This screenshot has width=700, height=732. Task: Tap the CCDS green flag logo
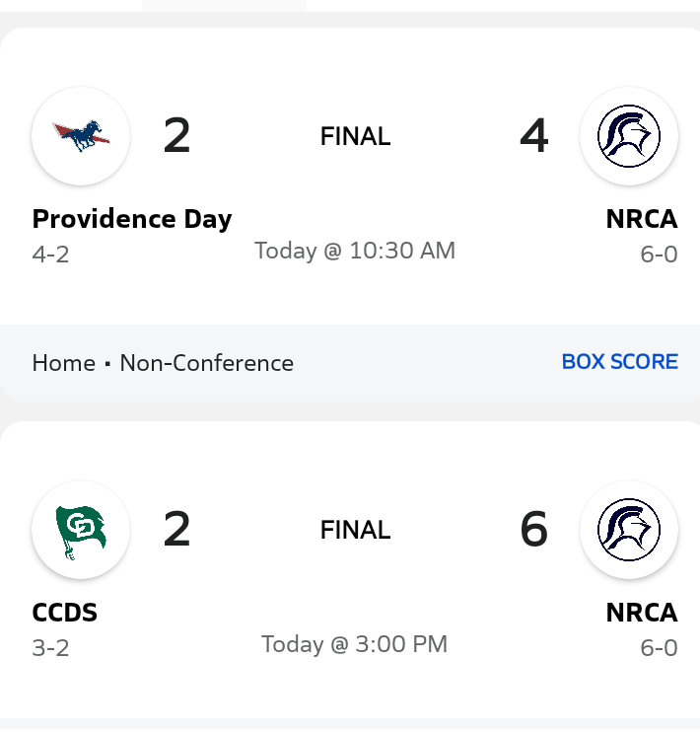(x=81, y=530)
